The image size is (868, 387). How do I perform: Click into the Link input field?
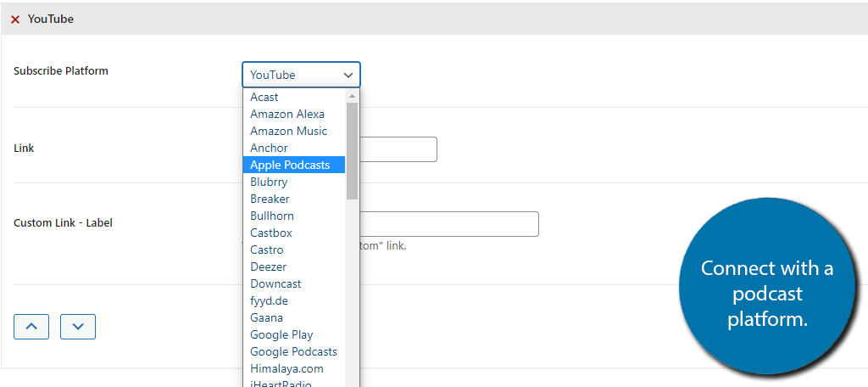coord(398,149)
